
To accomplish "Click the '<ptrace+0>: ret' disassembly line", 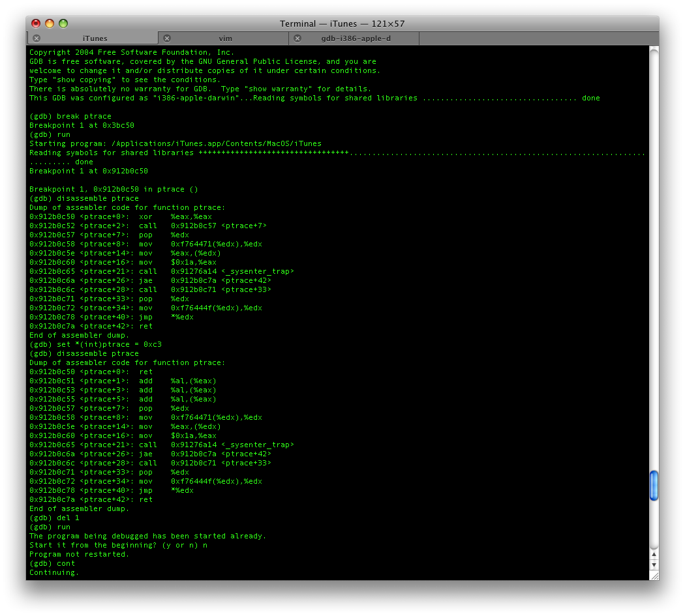I will click(x=91, y=372).
